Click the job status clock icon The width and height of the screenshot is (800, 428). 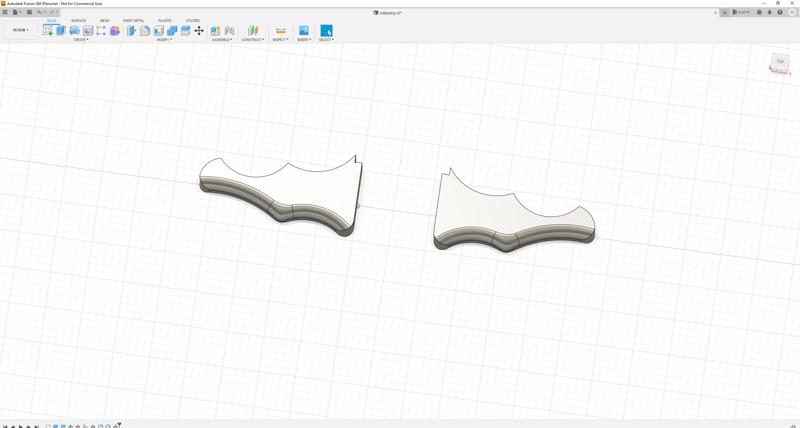click(759, 12)
